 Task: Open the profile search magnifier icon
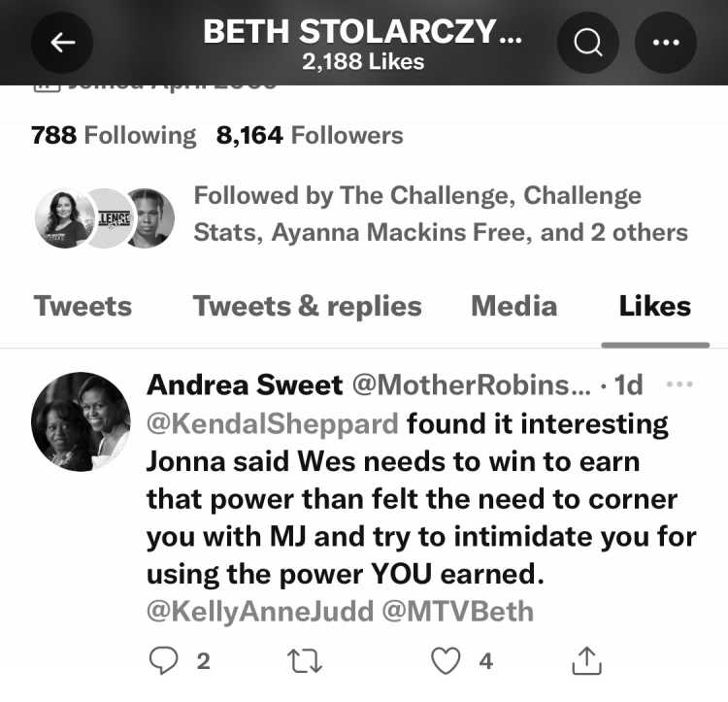[588, 43]
